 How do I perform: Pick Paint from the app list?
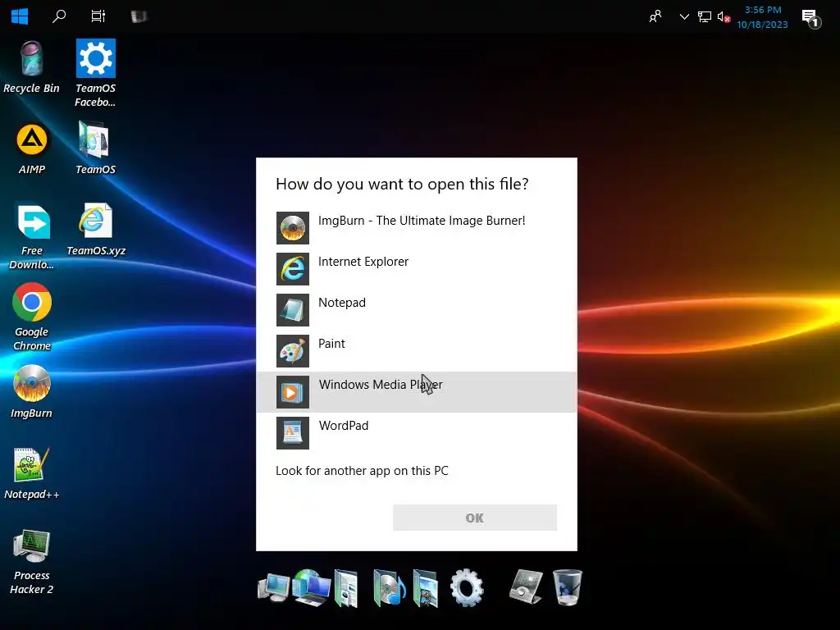point(416,351)
